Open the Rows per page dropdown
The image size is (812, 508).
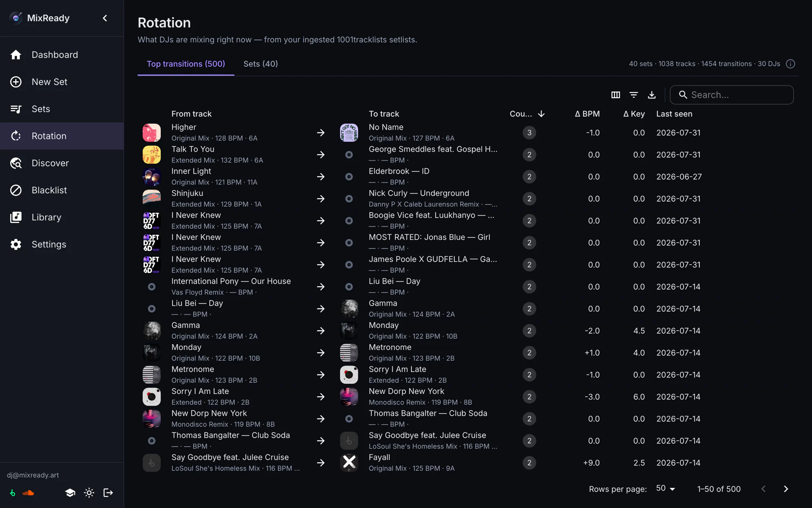pos(665,488)
